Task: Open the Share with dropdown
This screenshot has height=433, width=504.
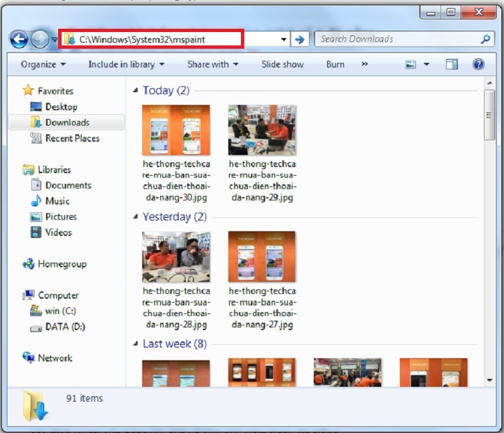Action: (x=212, y=64)
